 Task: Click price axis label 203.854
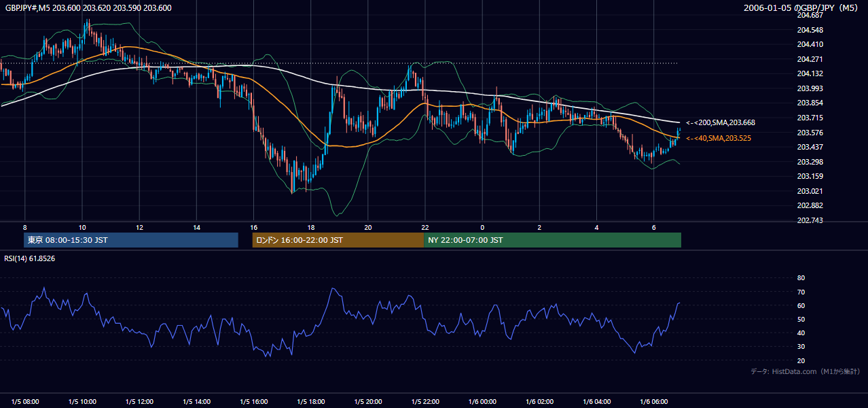(x=810, y=103)
